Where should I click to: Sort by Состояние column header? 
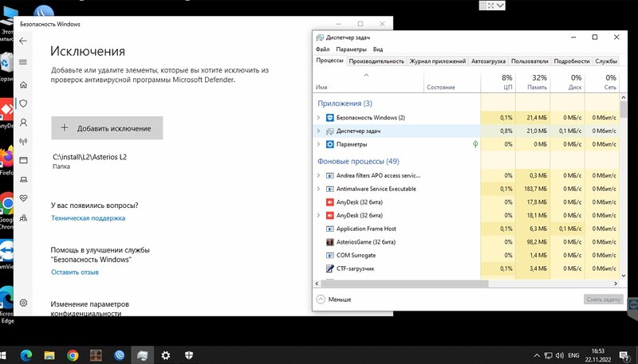(452, 82)
